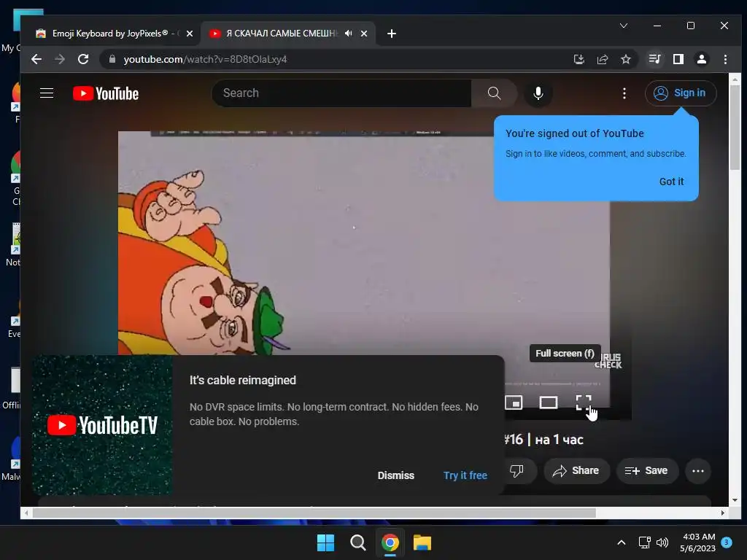This screenshot has width=747, height=560.
Task: Open clock and calendar 4:03 AM
Action: (x=697, y=542)
